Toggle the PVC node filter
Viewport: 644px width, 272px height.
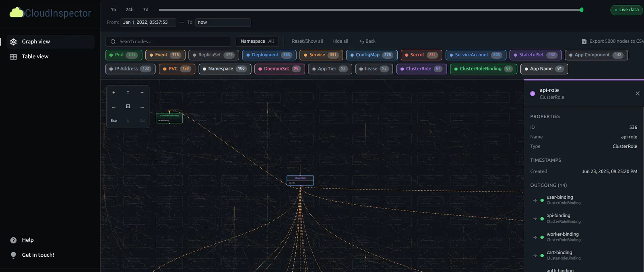click(x=177, y=69)
